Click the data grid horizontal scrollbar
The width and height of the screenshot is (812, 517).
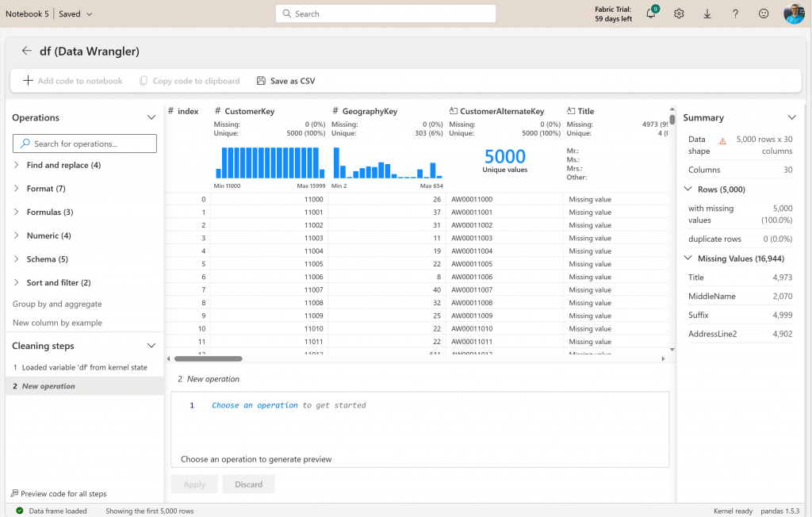click(208, 358)
